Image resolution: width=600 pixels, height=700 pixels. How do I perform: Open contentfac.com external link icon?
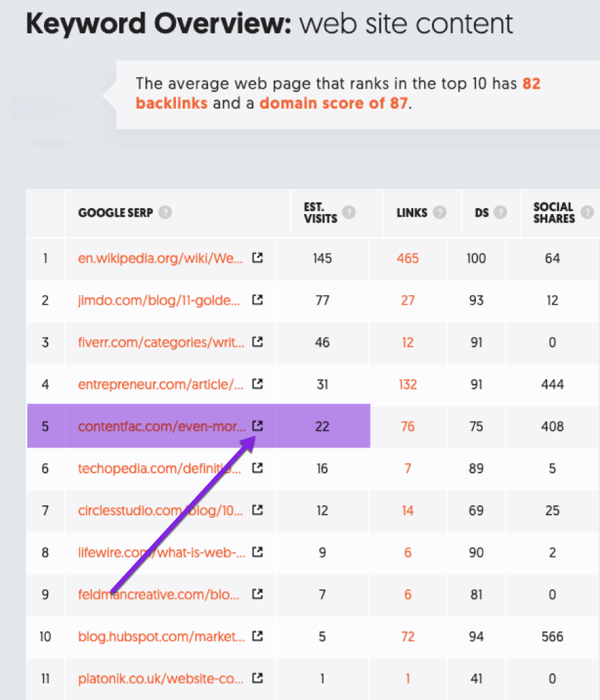[x=257, y=426]
